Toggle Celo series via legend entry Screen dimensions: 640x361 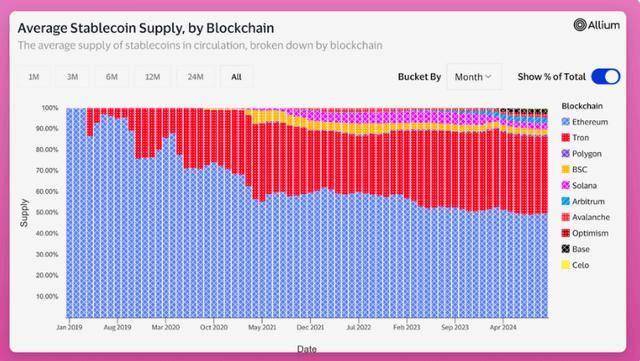pyautogui.click(x=575, y=265)
